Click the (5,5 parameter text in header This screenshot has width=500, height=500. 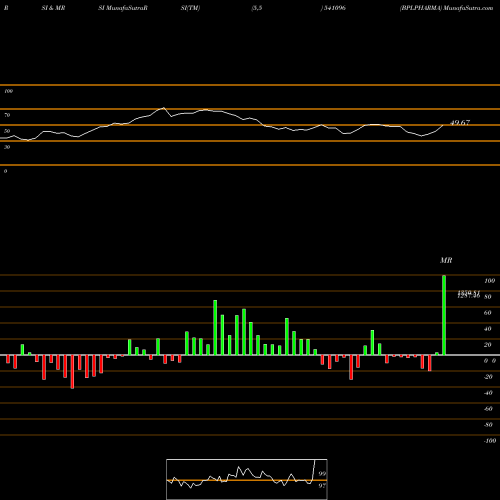pos(257,8)
